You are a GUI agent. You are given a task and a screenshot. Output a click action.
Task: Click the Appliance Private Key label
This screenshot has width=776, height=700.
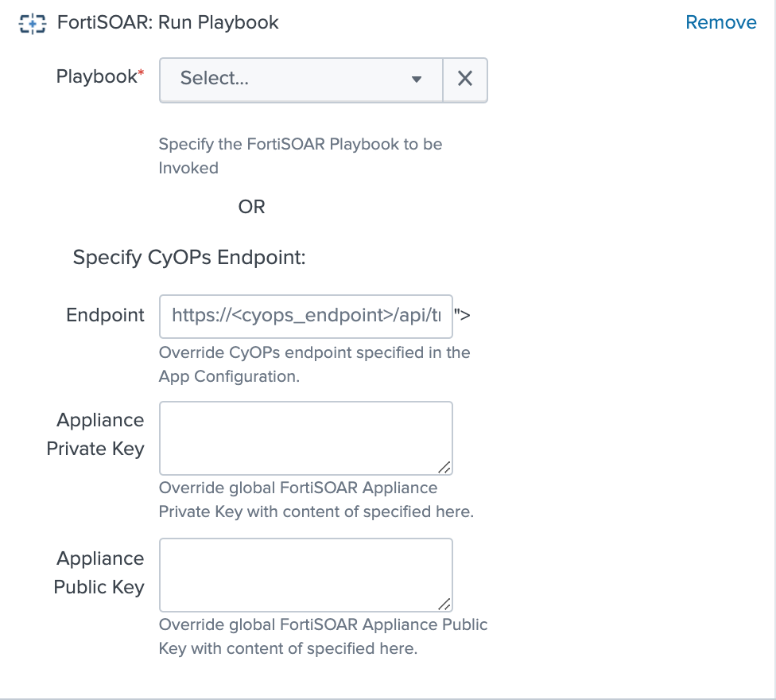pyautogui.click(x=96, y=434)
